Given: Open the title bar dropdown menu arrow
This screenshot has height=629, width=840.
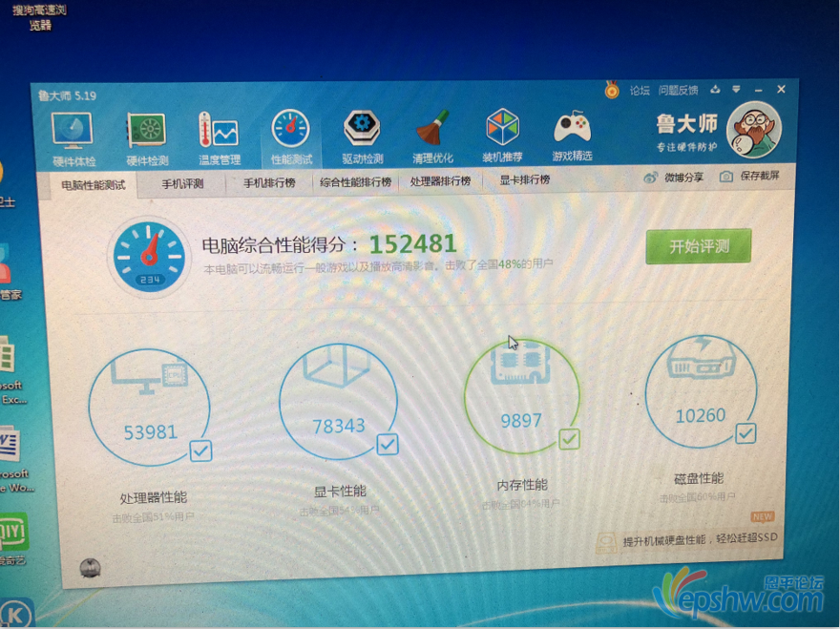Looking at the screenshot, I should click(x=736, y=90).
